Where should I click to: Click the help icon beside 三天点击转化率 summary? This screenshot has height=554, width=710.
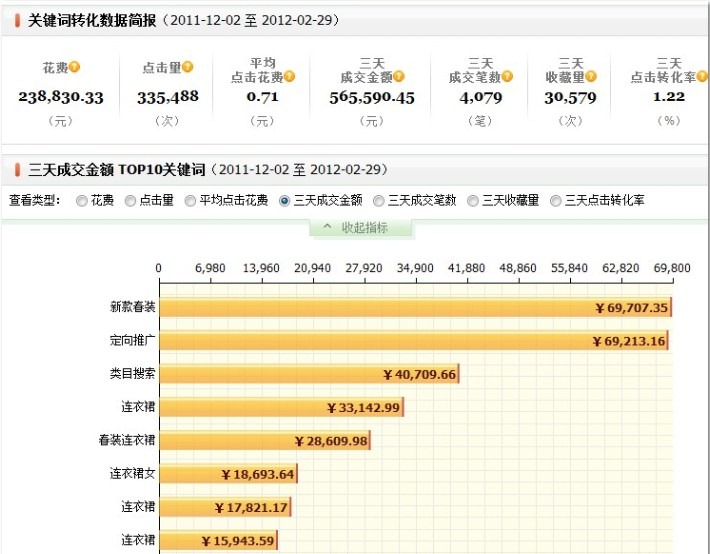702,77
